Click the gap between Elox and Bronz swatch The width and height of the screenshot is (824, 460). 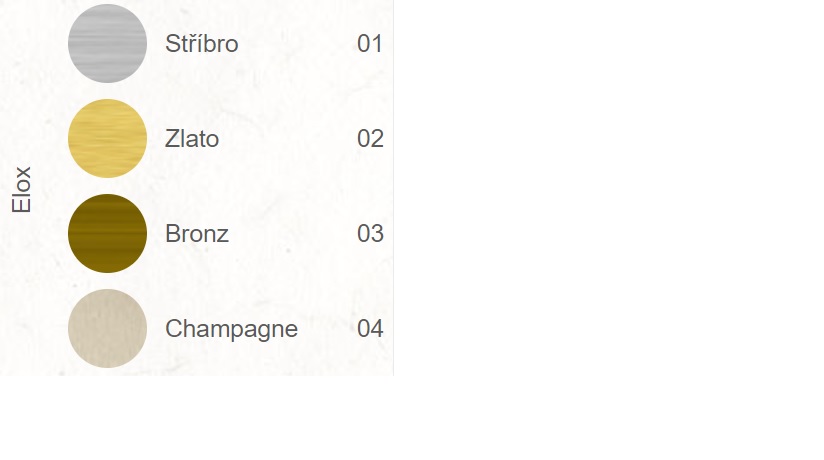51,233
